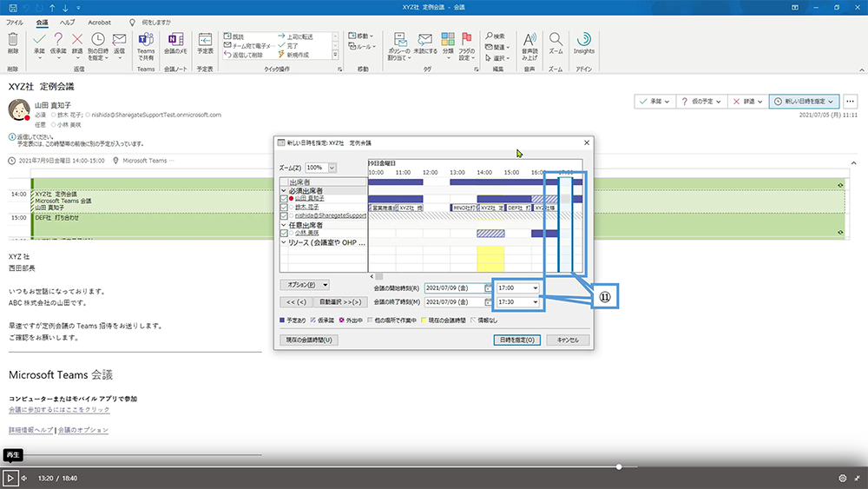Open the Insights add-in icon
868x489 pixels.
[583, 39]
